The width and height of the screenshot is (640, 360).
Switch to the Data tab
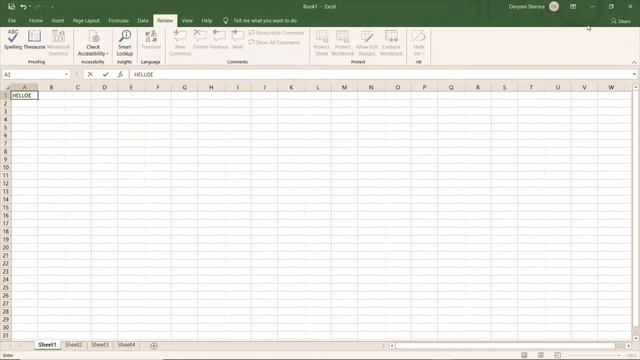pyautogui.click(x=143, y=20)
